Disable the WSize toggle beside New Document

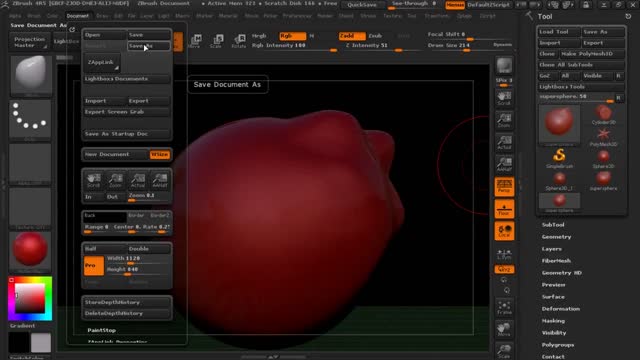click(160, 155)
